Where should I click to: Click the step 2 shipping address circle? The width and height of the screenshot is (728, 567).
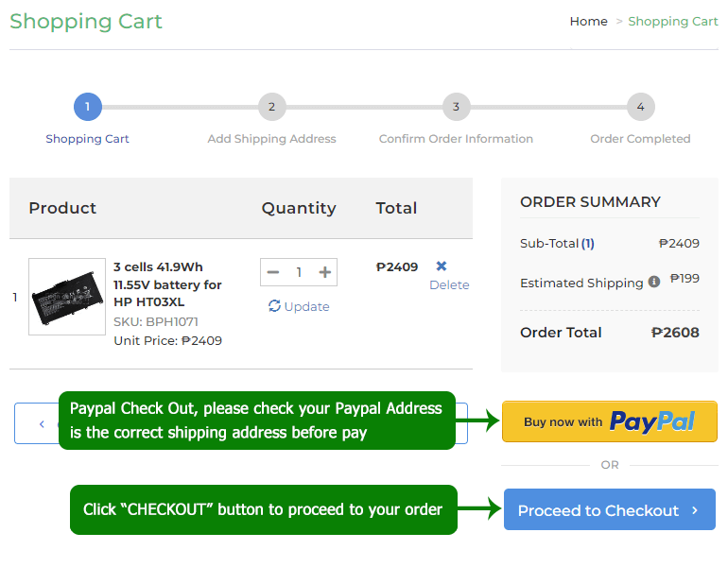[271, 107]
